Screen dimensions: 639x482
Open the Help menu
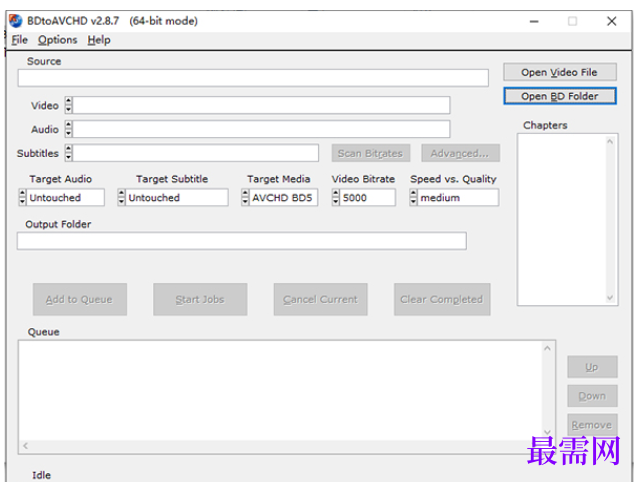99,40
